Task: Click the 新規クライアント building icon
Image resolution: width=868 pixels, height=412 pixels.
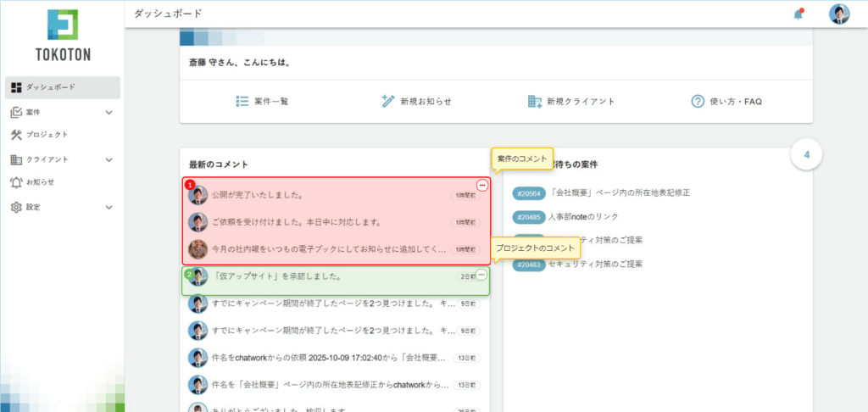Action: 535,101
